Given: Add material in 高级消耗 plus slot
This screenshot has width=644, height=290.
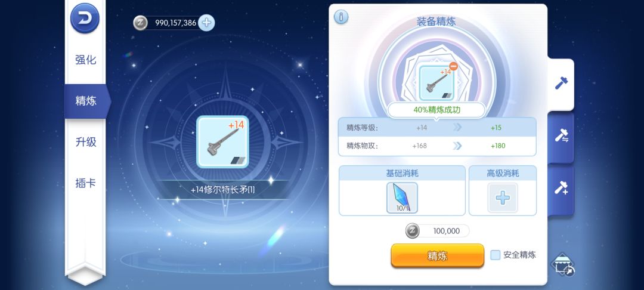Looking at the screenshot, I should point(503,198).
